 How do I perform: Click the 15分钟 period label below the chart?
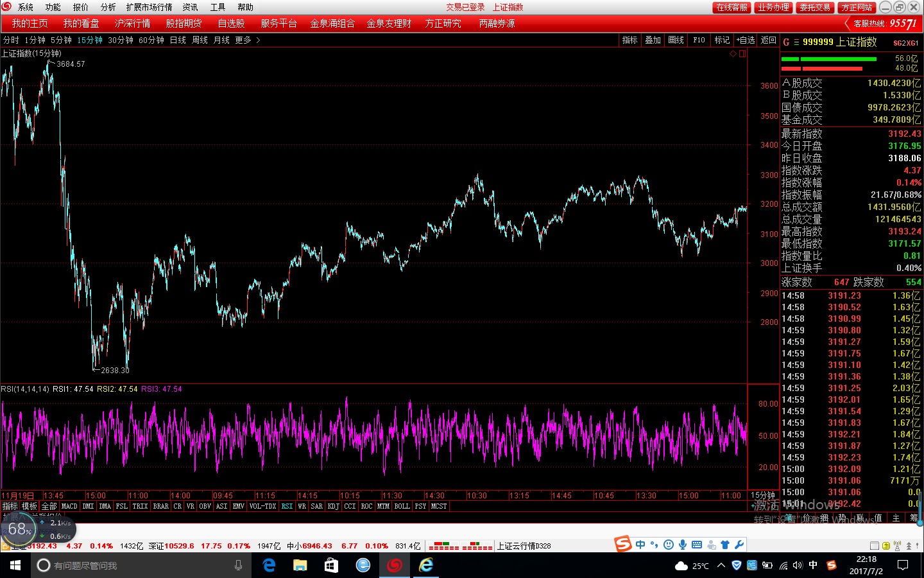coord(763,495)
